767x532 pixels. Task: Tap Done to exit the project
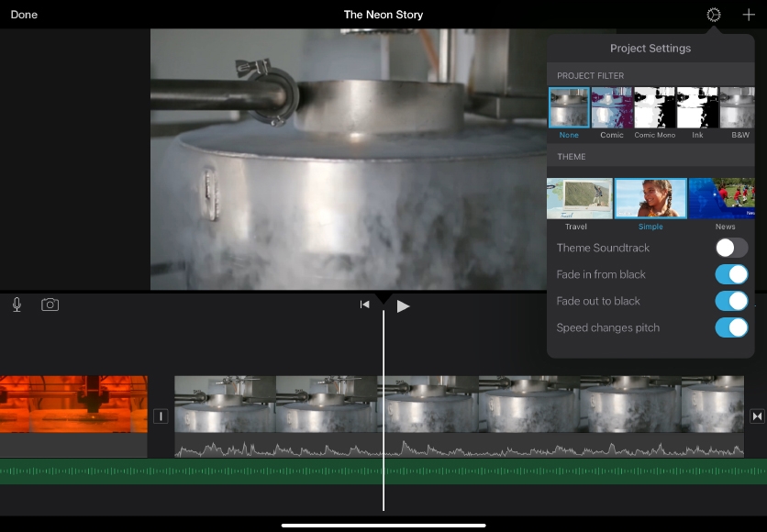[24, 15]
